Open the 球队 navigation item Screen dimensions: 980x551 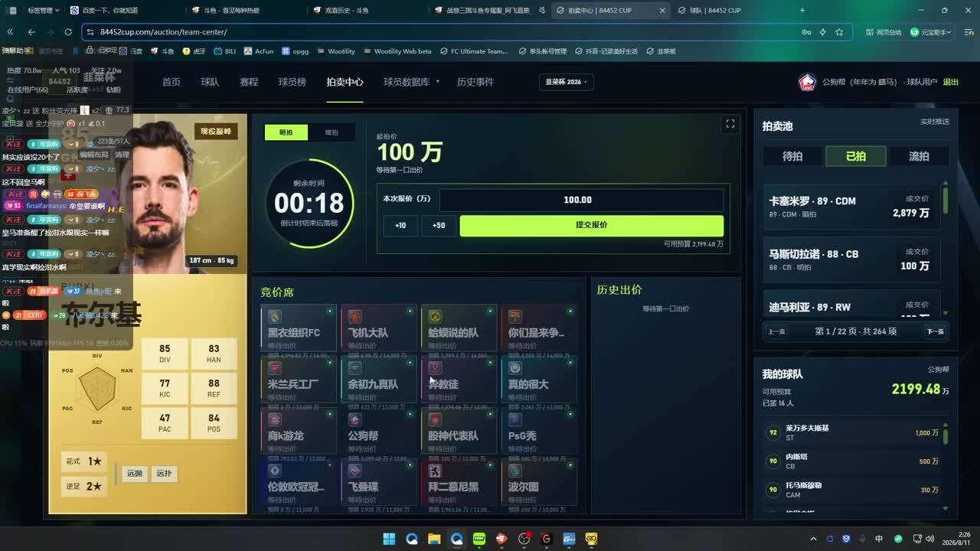coord(210,82)
